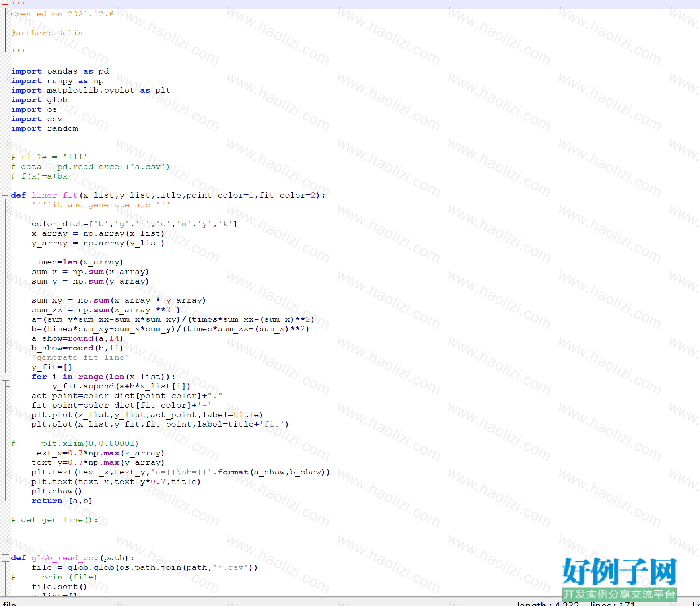Click the '# def gen_line():' comment
This screenshot has height=606, width=700.
click(54, 520)
